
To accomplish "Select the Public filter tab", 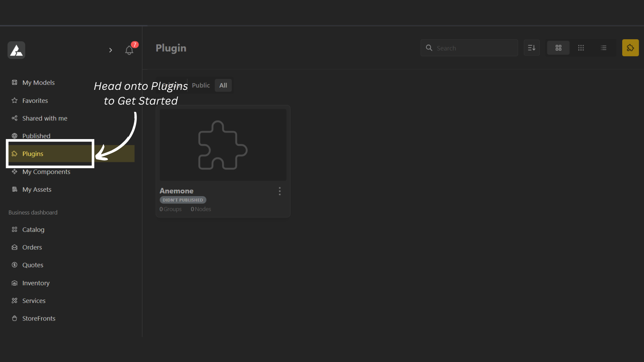I will tap(201, 85).
